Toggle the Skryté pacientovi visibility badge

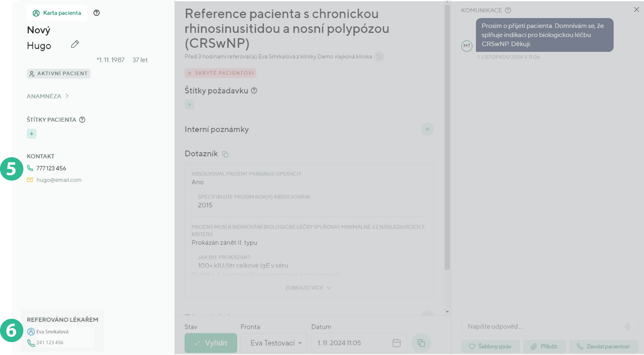[x=221, y=73]
